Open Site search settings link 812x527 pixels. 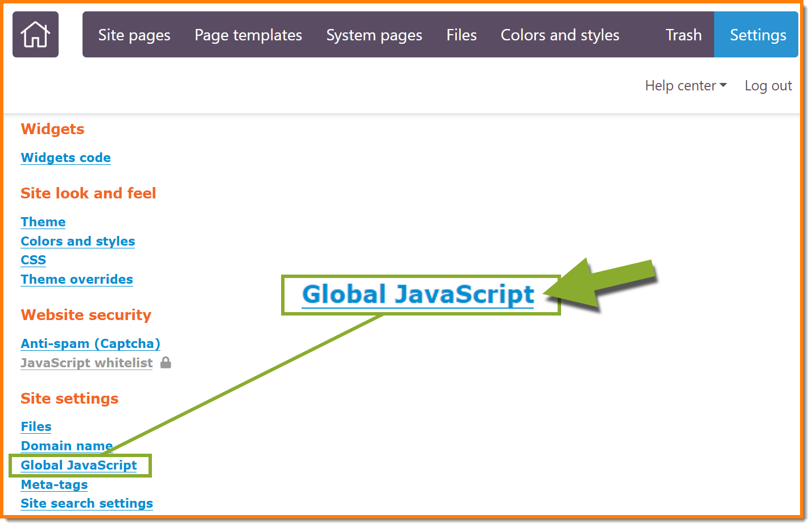pyautogui.click(x=86, y=503)
